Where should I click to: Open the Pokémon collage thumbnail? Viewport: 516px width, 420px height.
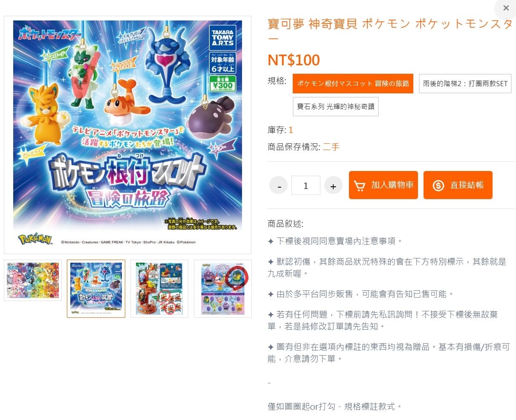33,280
